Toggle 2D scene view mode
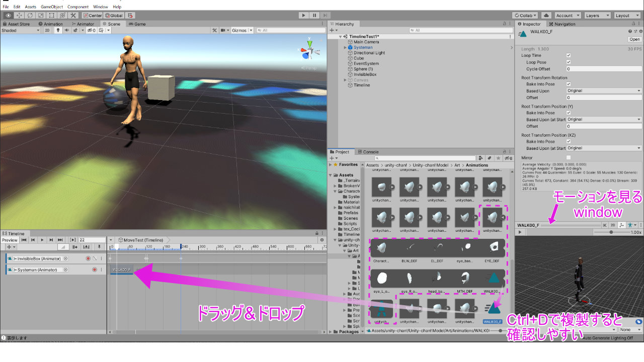Image resolution: width=644 pixels, height=362 pixels. [47, 30]
